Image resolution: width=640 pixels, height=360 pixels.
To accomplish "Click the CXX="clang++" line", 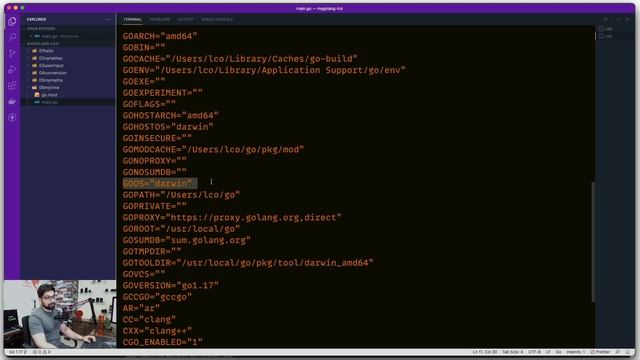I will [x=157, y=331].
